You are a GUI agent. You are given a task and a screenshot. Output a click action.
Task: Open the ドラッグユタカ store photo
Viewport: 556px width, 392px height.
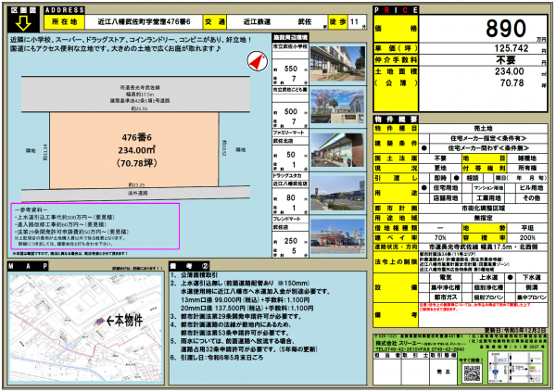(337, 193)
